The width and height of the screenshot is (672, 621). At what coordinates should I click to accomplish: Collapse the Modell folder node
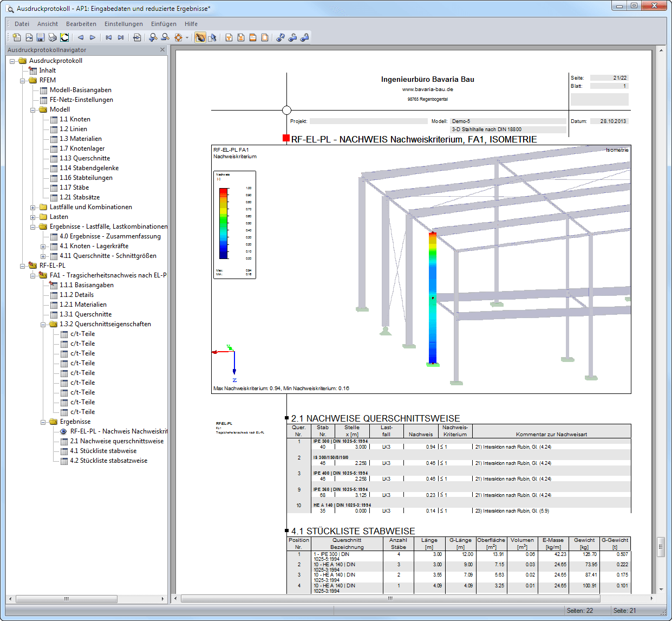(33, 110)
